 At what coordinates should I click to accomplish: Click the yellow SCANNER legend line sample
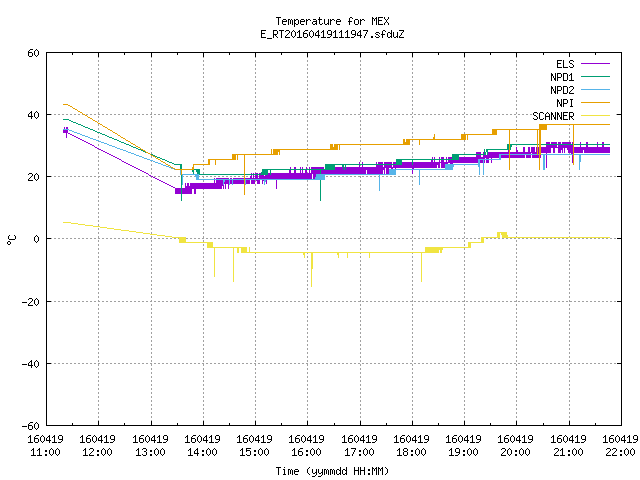(595, 116)
